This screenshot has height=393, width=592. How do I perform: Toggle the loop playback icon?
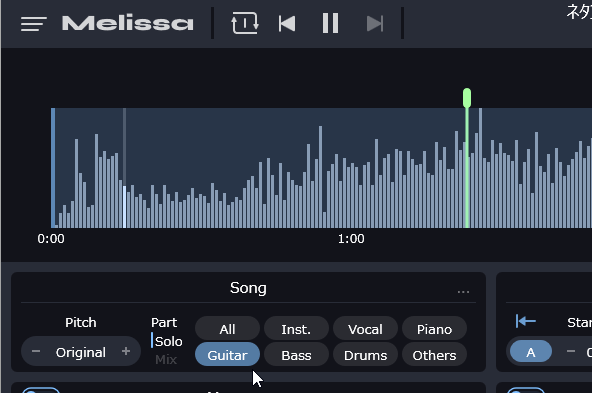coord(245,23)
